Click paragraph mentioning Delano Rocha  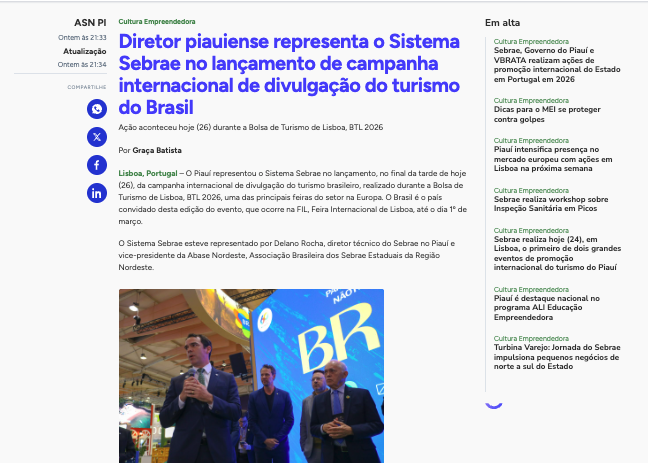287,255
